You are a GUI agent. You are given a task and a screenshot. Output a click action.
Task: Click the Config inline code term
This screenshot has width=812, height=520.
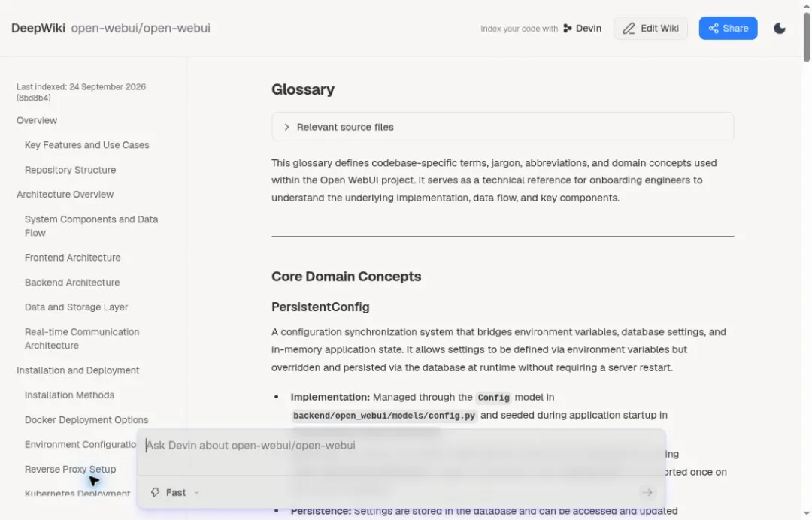point(493,398)
